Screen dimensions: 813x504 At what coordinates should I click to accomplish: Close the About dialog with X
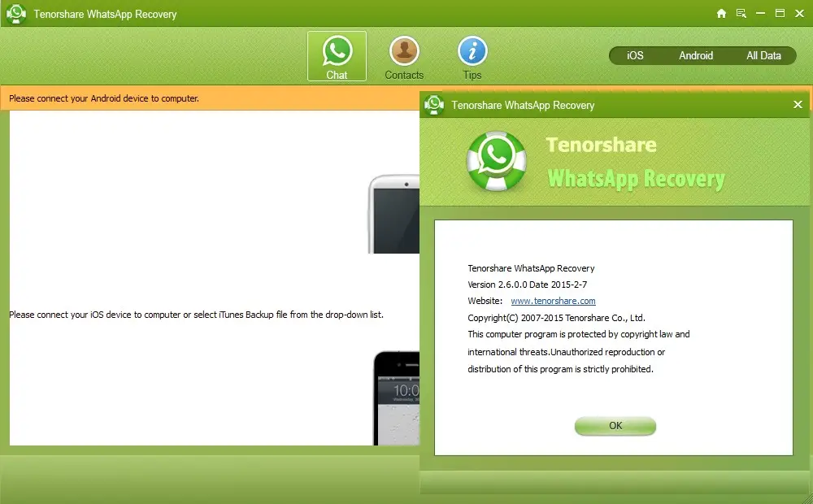(798, 105)
